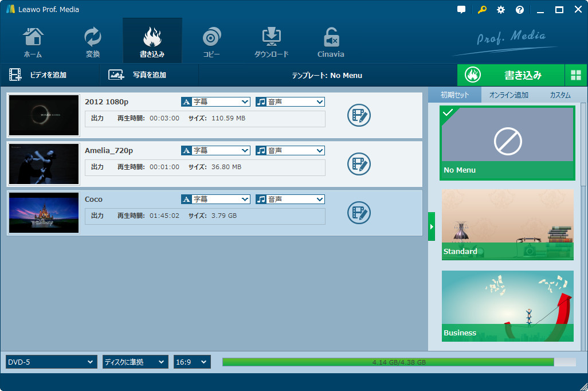The width and height of the screenshot is (588, 391).
Task: Click the 3.79 GB size value
Action: point(224,216)
